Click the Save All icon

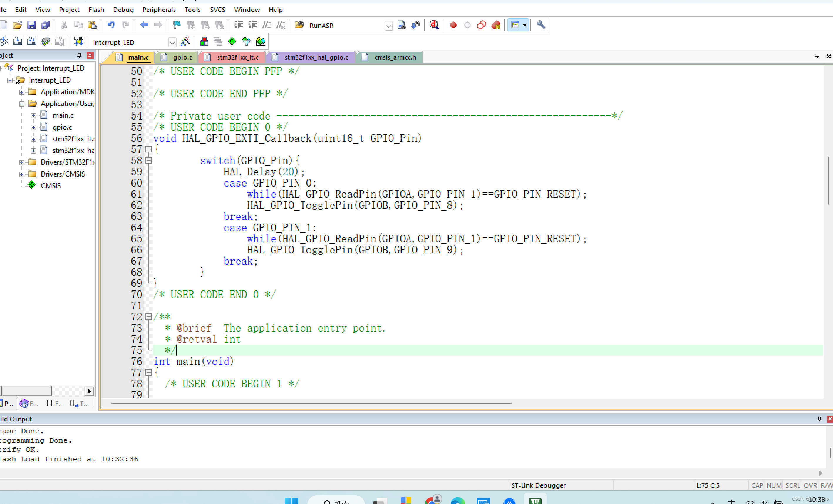(45, 25)
